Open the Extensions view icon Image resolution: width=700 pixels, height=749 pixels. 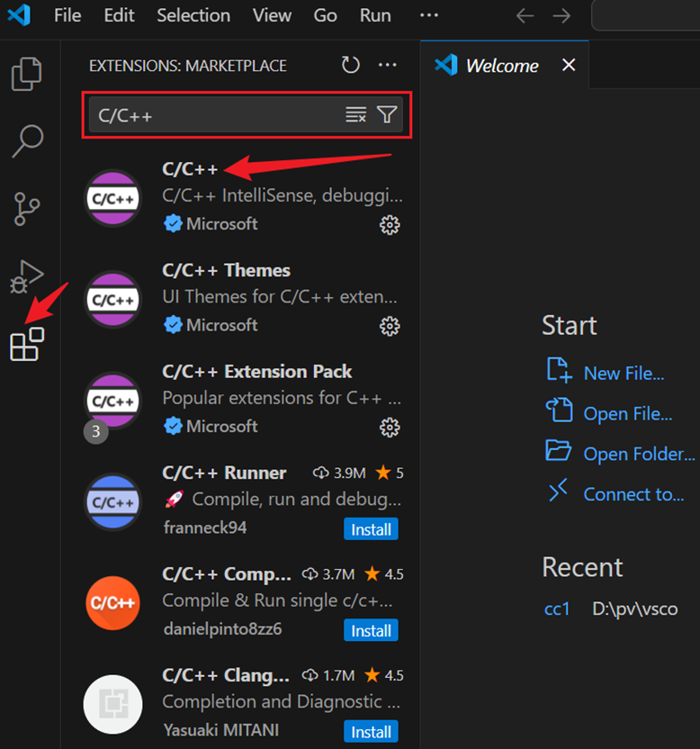[27, 344]
